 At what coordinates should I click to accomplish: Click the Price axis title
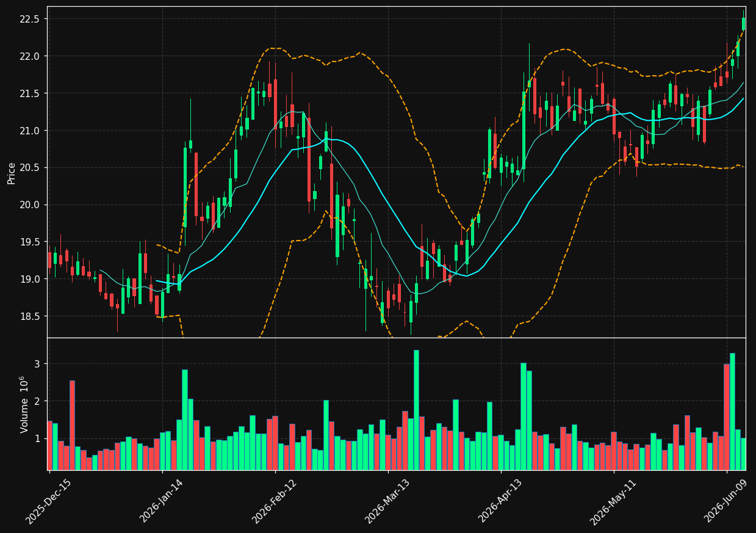click(x=11, y=172)
